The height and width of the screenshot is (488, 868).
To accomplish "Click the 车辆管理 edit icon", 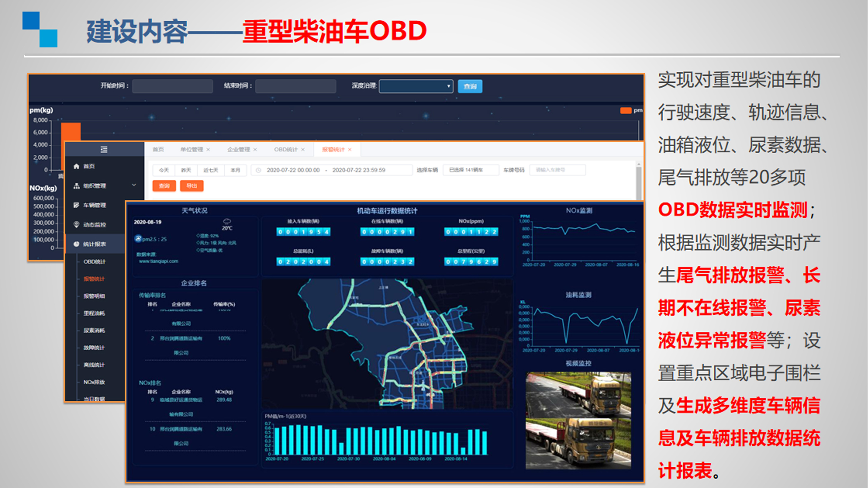I will pyautogui.click(x=76, y=205).
